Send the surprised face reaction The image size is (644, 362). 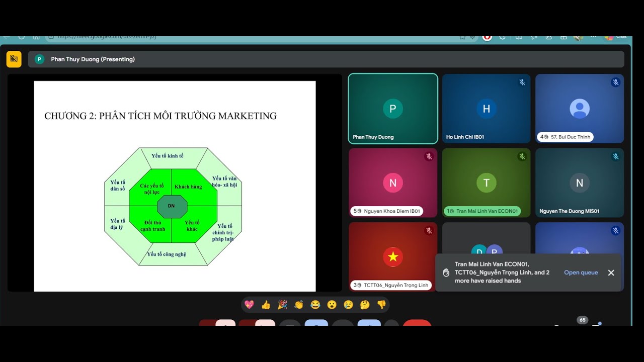pyautogui.click(x=332, y=305)
